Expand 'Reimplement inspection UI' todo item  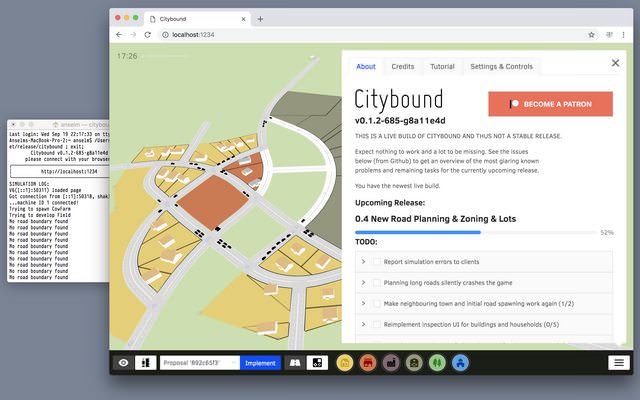[x=363, y=324]
